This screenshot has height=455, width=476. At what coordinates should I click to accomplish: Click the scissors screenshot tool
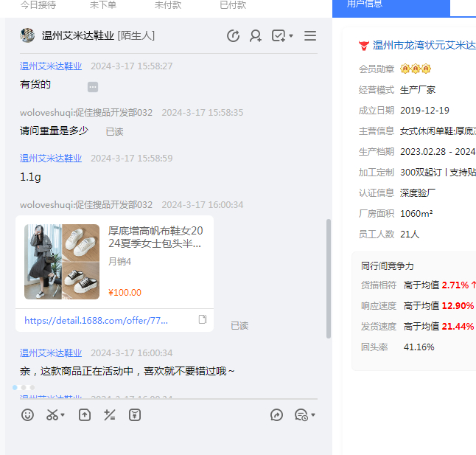(x=52, y=415)
